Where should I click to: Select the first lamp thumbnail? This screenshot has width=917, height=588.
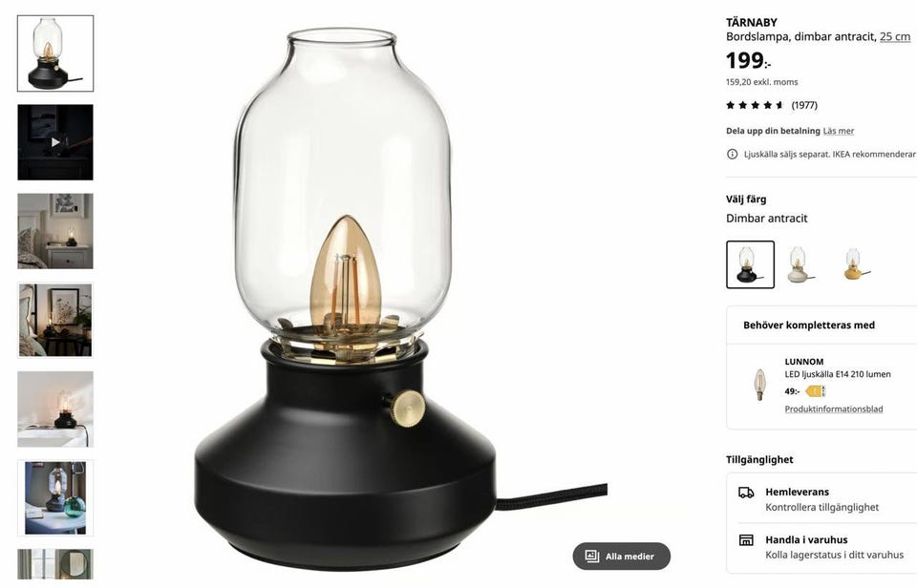click(55, 53)
